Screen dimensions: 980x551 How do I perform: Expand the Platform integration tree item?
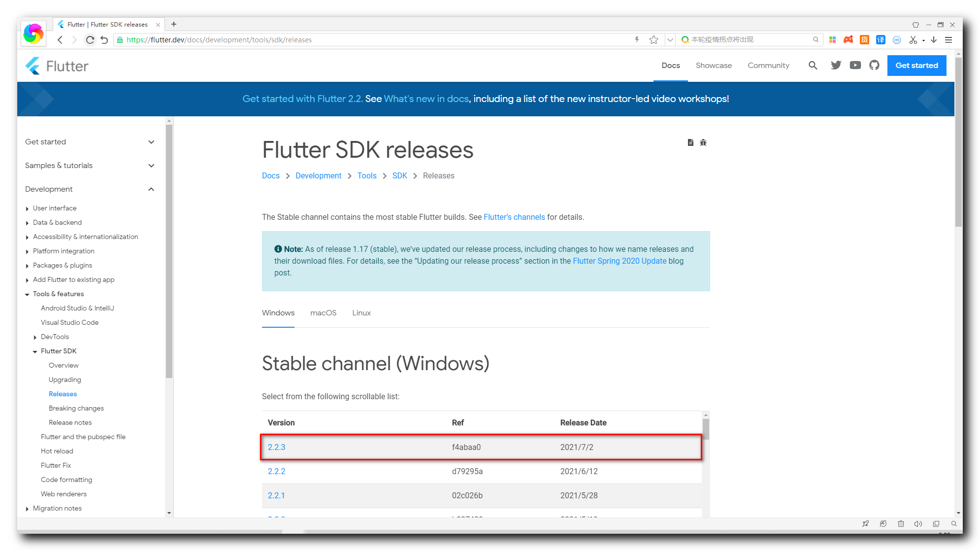coord(27,252)
